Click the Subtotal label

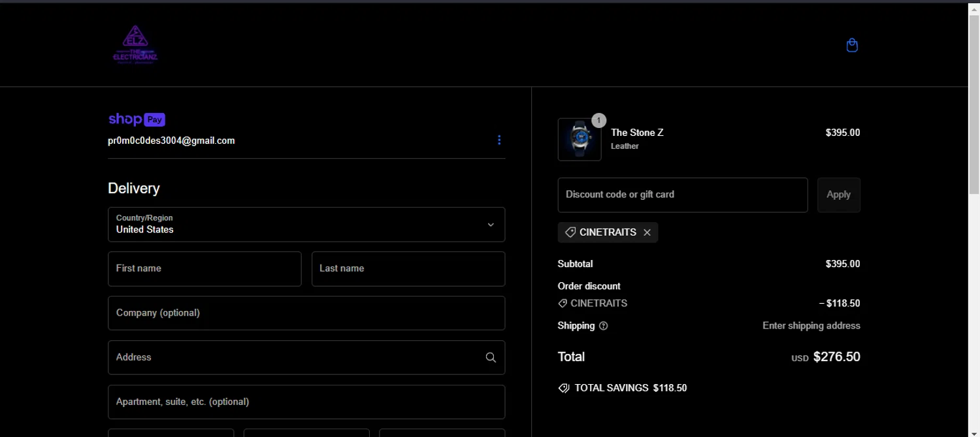[575, 264]
